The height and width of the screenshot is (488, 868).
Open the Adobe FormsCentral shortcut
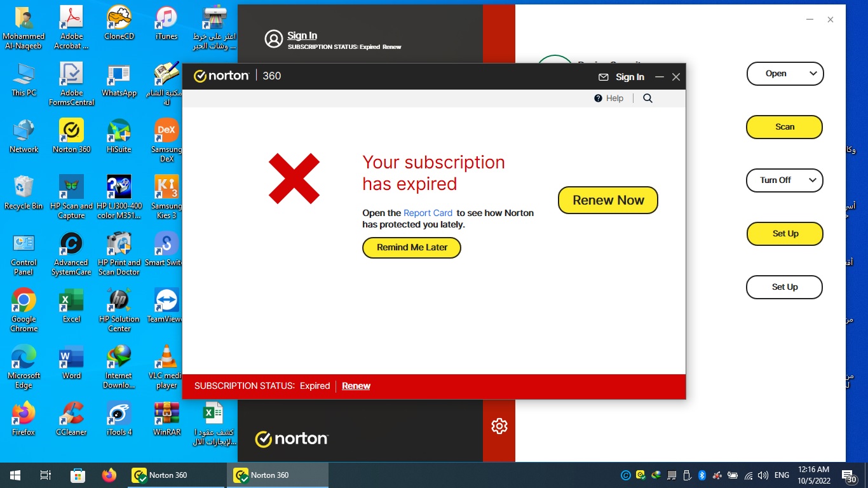pos(71,84)
